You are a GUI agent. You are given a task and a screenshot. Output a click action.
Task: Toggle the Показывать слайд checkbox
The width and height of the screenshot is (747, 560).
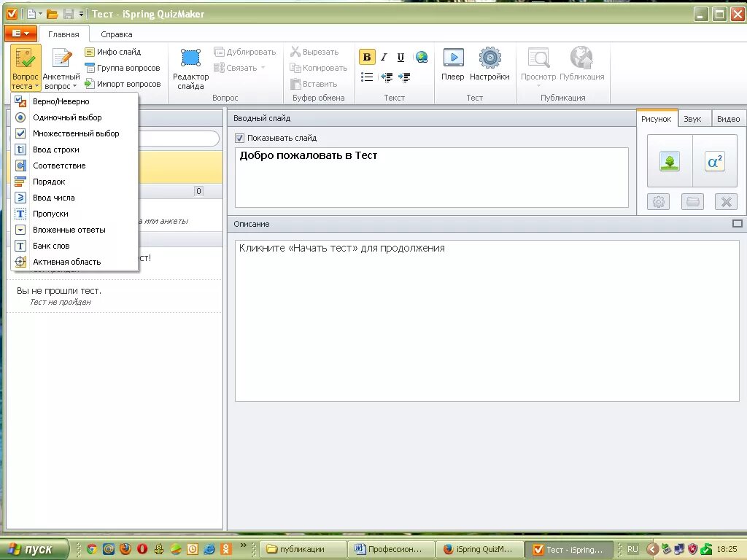point(239,138)
